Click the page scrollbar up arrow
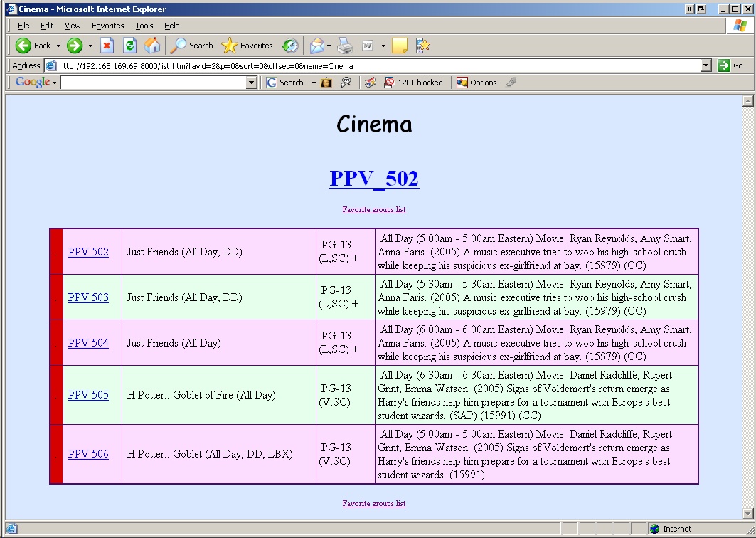756x538 pixels. tap(747, 101)
